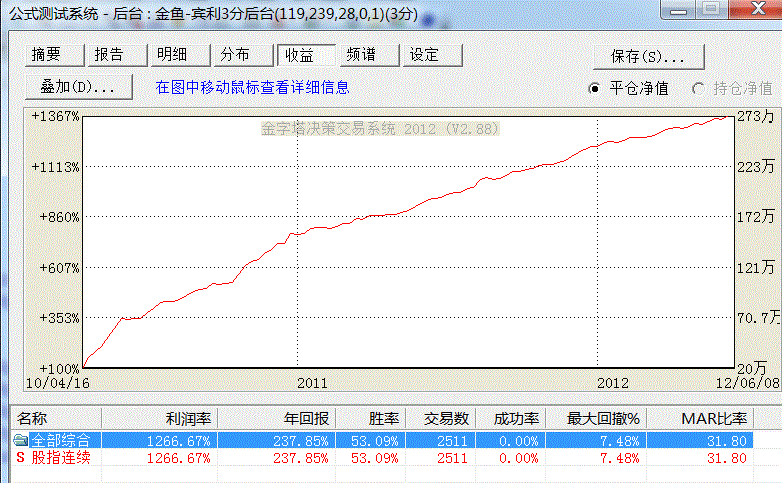This screenshot has height=483, width=782.
Task: Click the 223万 right axis label
Action: click(x=756, y=167)
